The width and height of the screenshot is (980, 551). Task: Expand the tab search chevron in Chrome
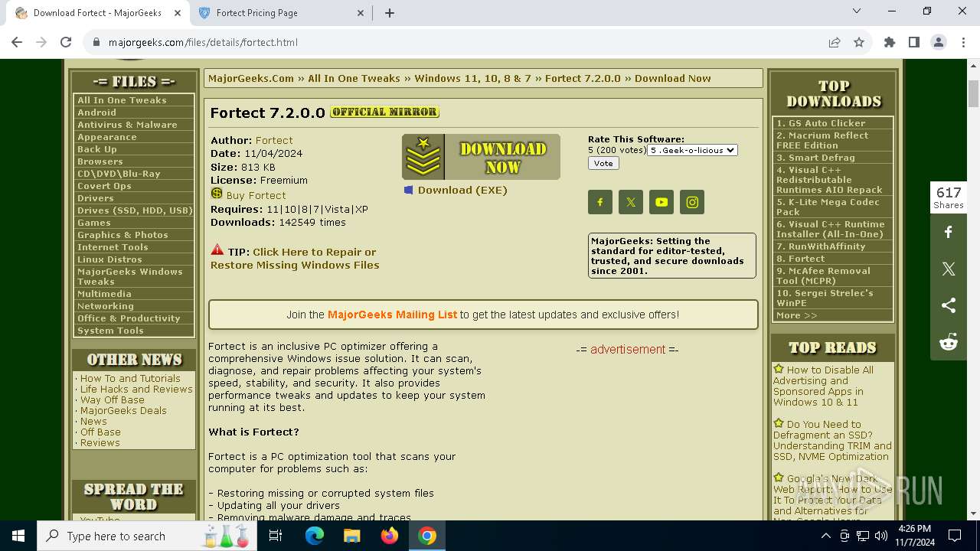(857, 11)
